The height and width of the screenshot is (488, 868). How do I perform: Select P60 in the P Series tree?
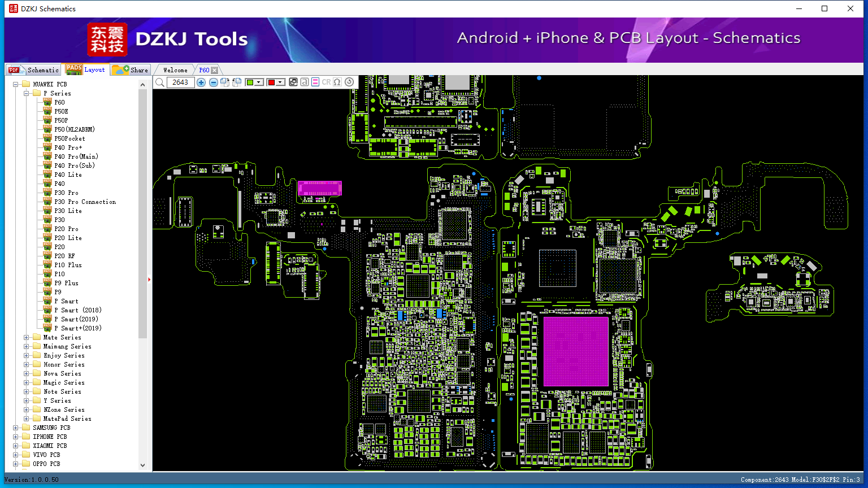point(59,102)
